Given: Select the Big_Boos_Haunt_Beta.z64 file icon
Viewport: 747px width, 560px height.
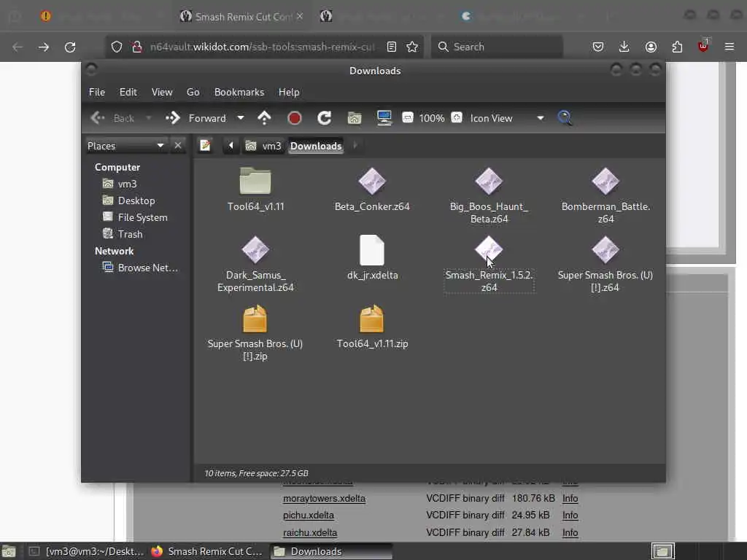Looking at the screenshot, I should [x=489, y=181].
